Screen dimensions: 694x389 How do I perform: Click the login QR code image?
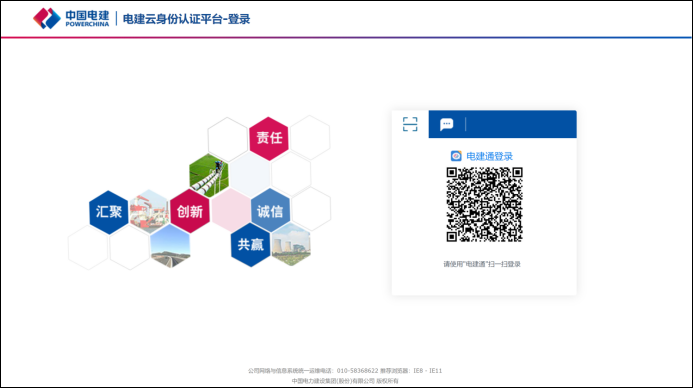tap(485, 204)
